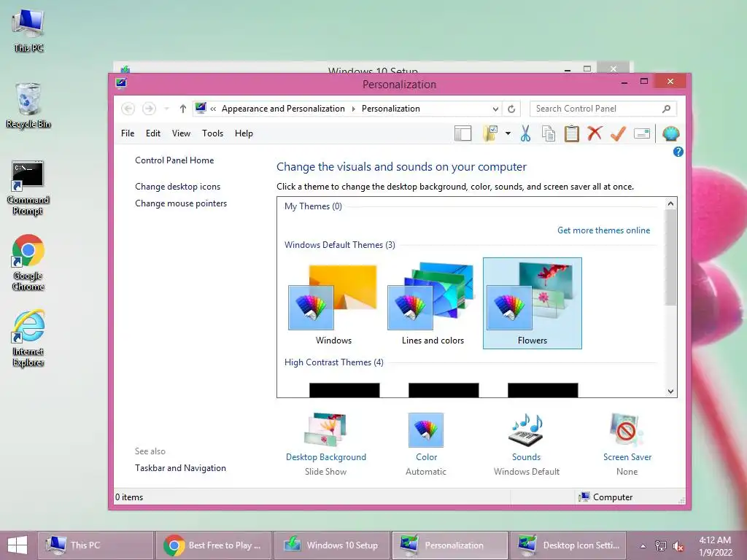Click the Personalization breadcrumb in address bar
This screenshot has height=560, width=747.
pos(391,109)
